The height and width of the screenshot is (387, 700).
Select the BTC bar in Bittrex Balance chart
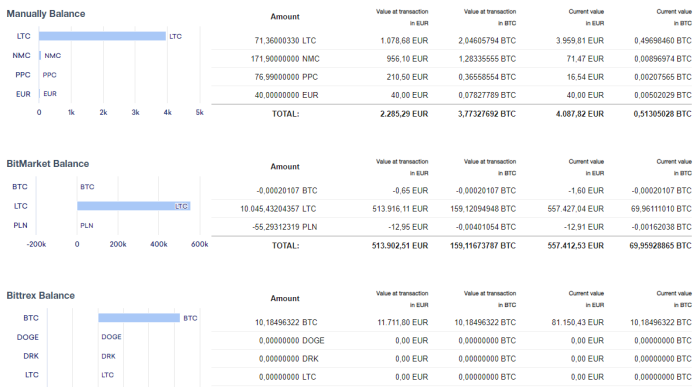click(139, 318)
